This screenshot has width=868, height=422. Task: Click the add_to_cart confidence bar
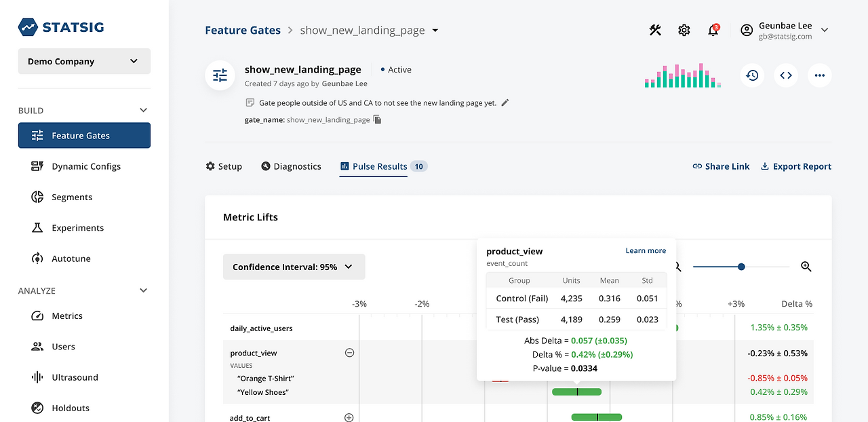pos(597,417)
